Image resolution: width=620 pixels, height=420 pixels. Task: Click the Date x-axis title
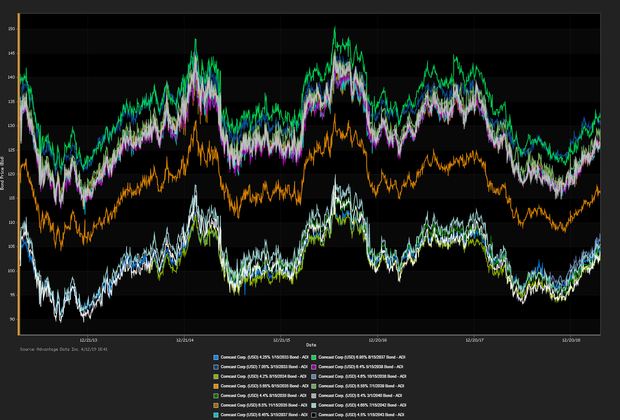pos(311,345)
